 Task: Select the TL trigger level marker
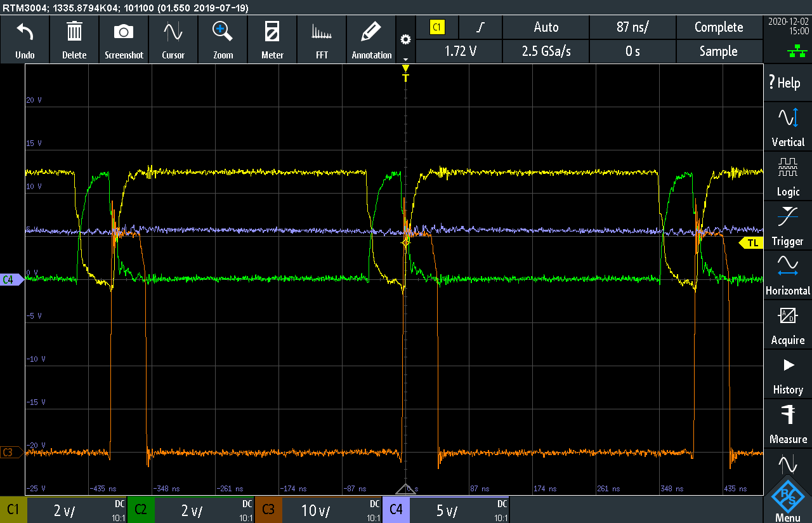click(x=752, y=242)
